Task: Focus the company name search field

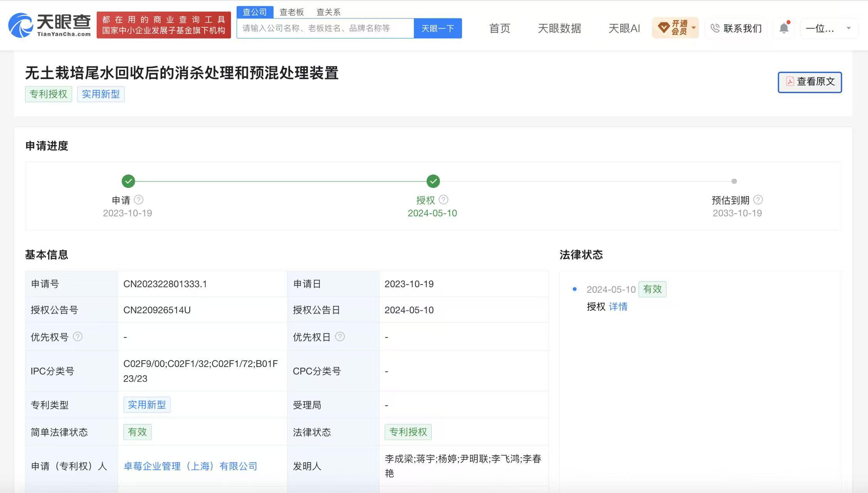Action: (325, 28)
